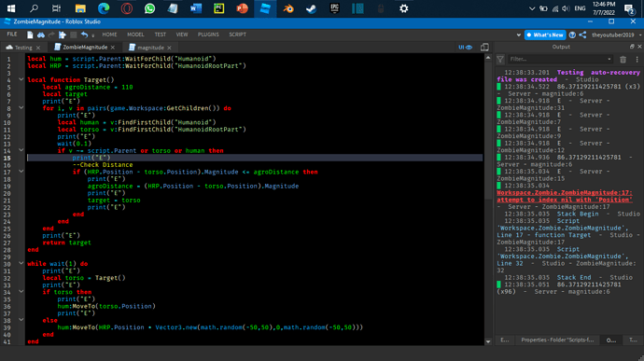Close the Output panel
Screen dimensions: 644x361
tap(639, 47)
